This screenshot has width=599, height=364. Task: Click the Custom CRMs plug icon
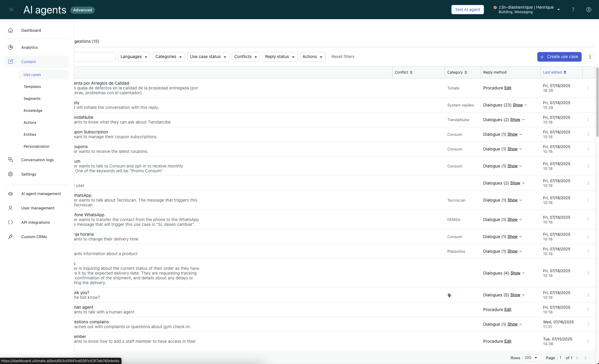point(10,237)
